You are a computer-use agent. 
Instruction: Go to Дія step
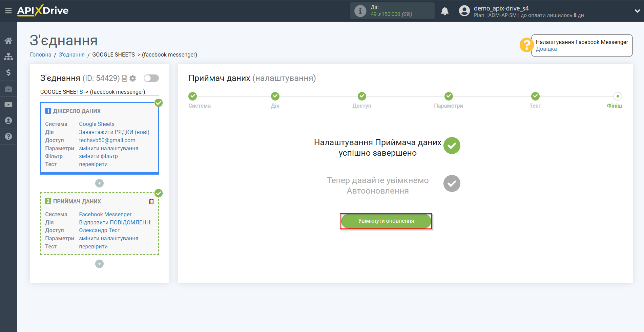(x=275, y=96)
